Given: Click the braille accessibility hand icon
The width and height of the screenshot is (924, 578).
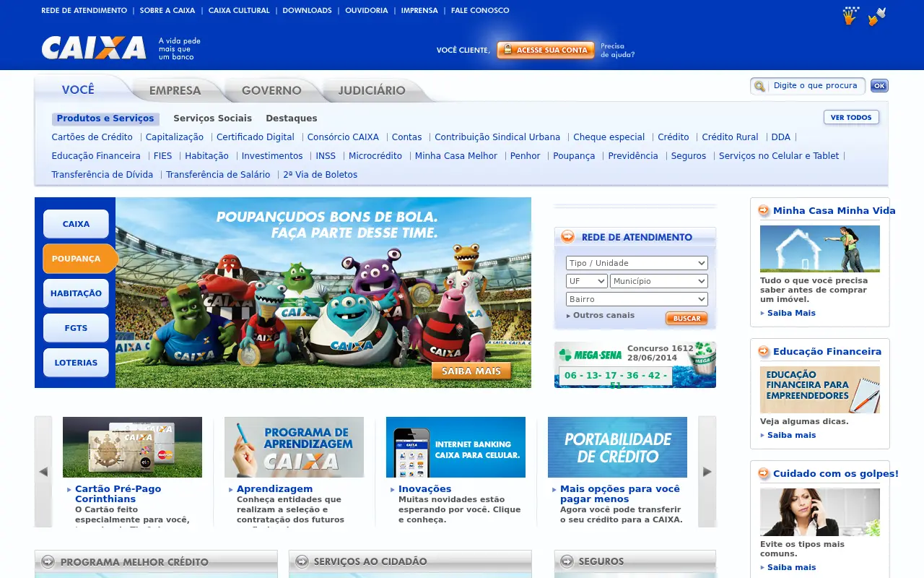Looking at the screenshot, I should [x=850, y=16].
